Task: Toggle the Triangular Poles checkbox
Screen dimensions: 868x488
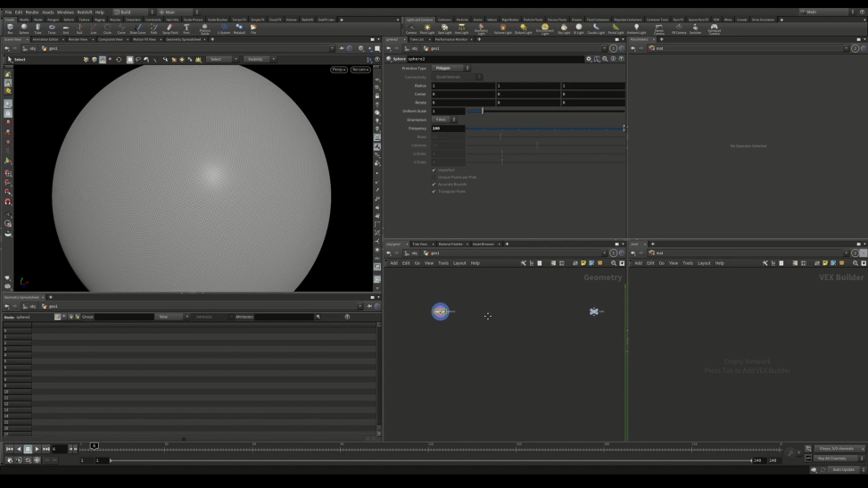Action: (434, 192)
